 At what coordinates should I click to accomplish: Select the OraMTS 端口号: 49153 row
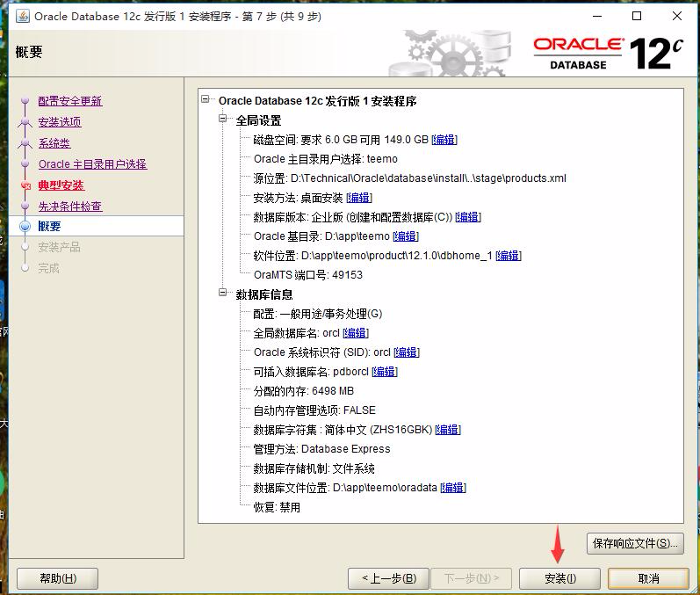pyautogui.click(x=308, y=275)
